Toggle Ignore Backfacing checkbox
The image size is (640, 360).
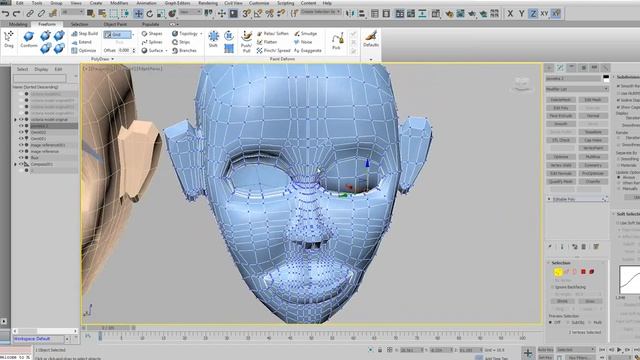pos(552,287)
